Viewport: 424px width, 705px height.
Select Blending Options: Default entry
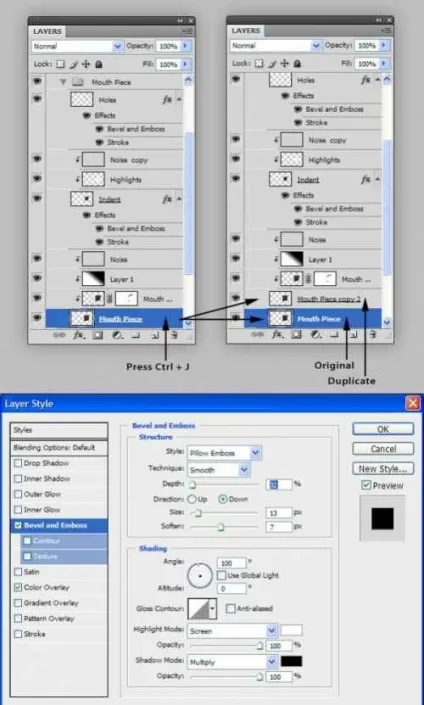59,447
